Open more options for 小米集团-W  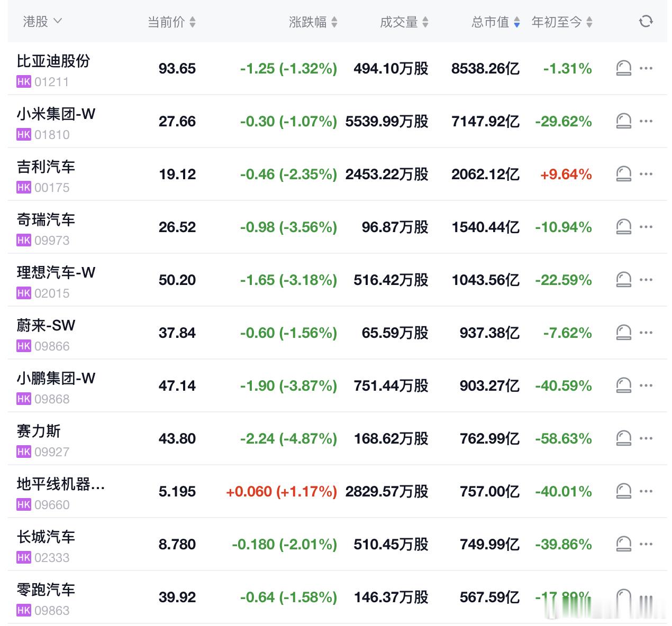tap(646, 121)
